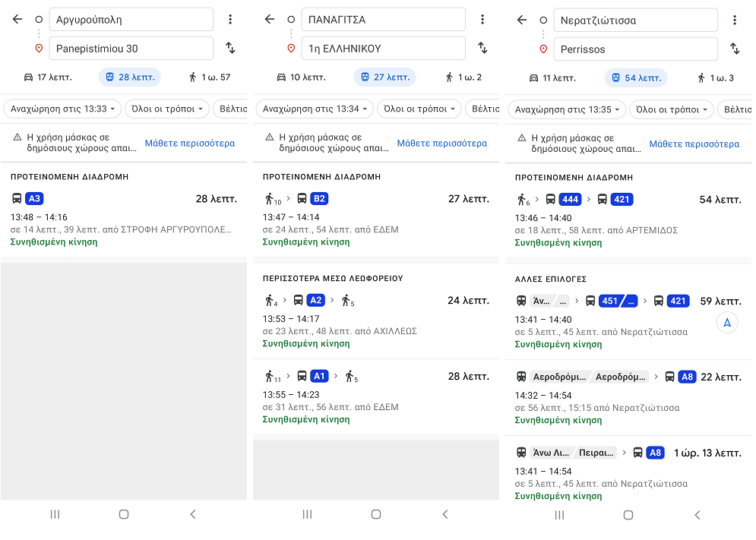Select the A2 bus route option

376,319
